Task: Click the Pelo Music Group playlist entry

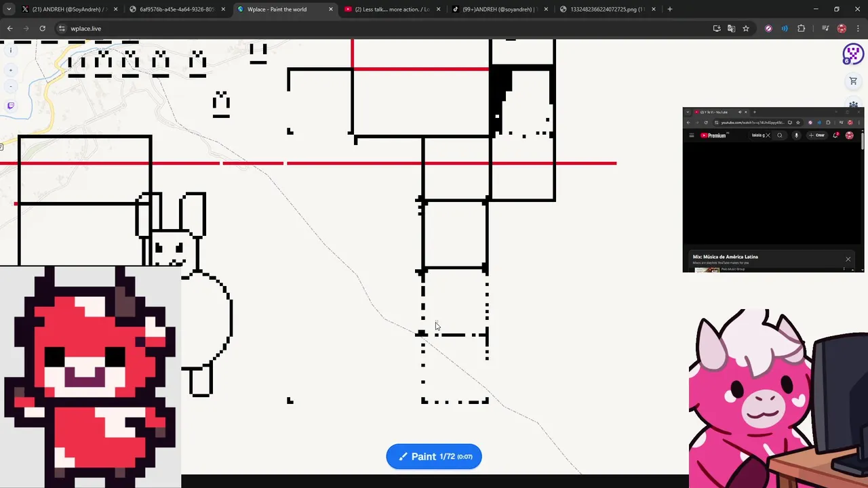Action: coord(732,269)
